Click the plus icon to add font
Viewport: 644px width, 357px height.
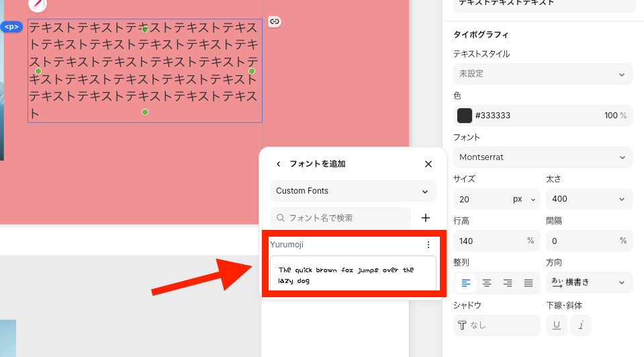(x=425, y=218)
